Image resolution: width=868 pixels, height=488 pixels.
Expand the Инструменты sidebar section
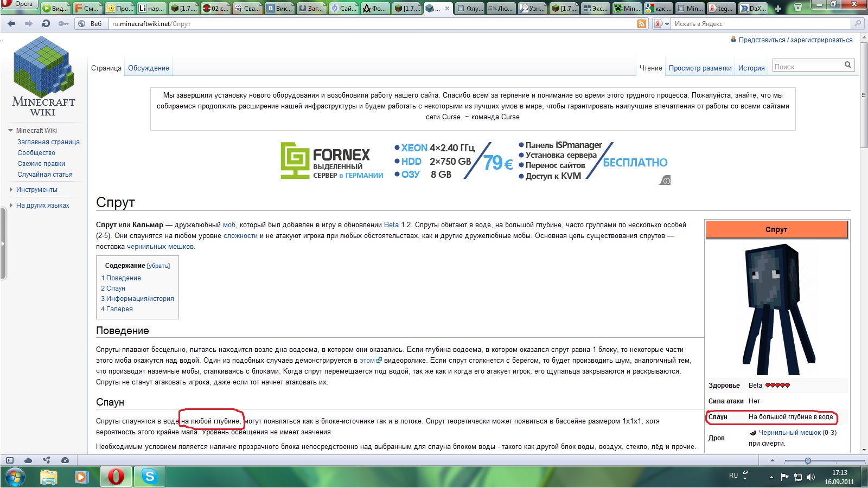[x=36, y=190]
